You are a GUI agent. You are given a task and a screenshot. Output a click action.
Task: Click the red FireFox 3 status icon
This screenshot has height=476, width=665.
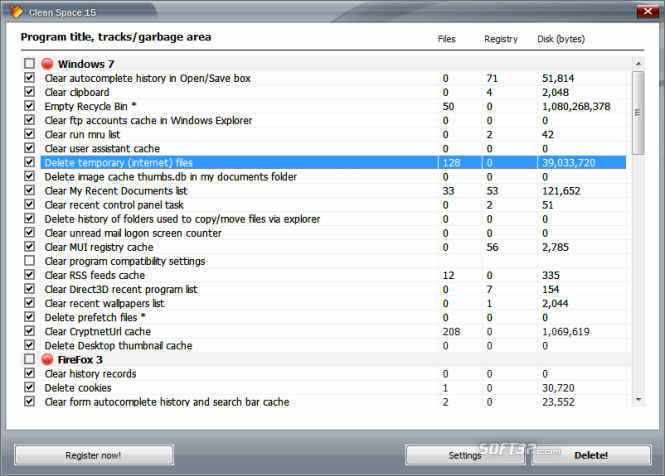[47, 360]
